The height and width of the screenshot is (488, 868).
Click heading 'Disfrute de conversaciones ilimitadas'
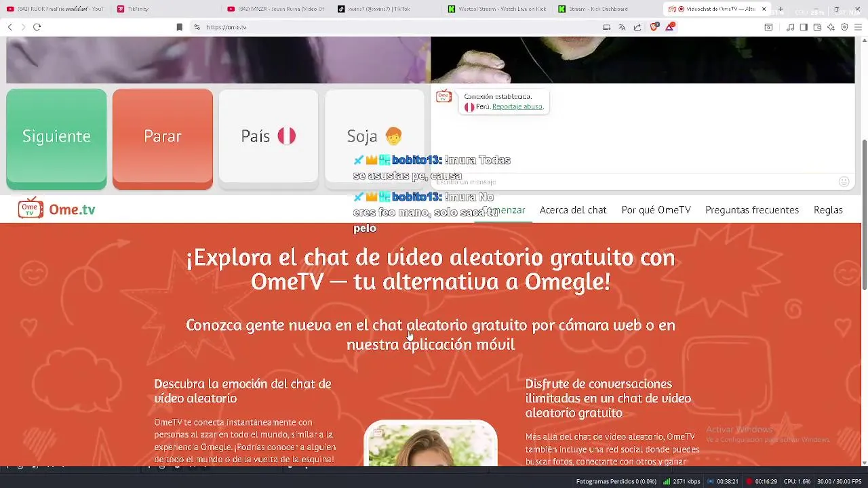pos(608,399)
